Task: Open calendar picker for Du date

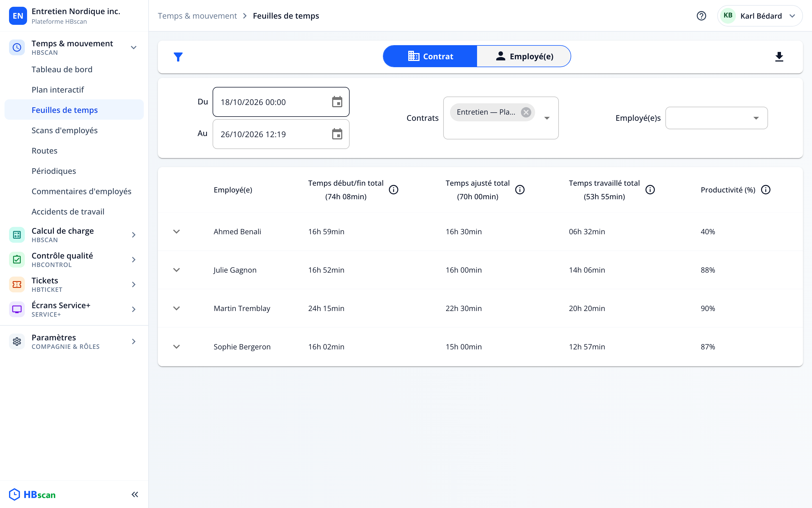Action: click(x=337, y=102)
